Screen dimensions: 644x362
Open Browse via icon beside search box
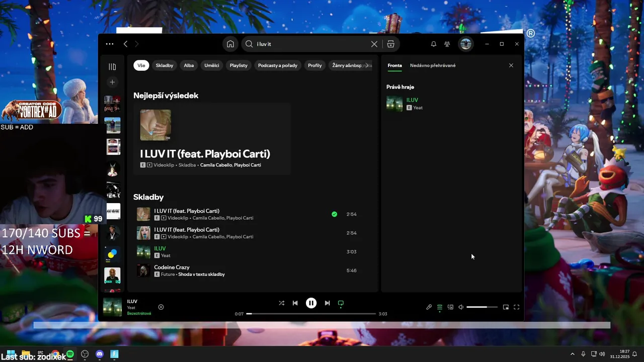(x=390, y=44)
